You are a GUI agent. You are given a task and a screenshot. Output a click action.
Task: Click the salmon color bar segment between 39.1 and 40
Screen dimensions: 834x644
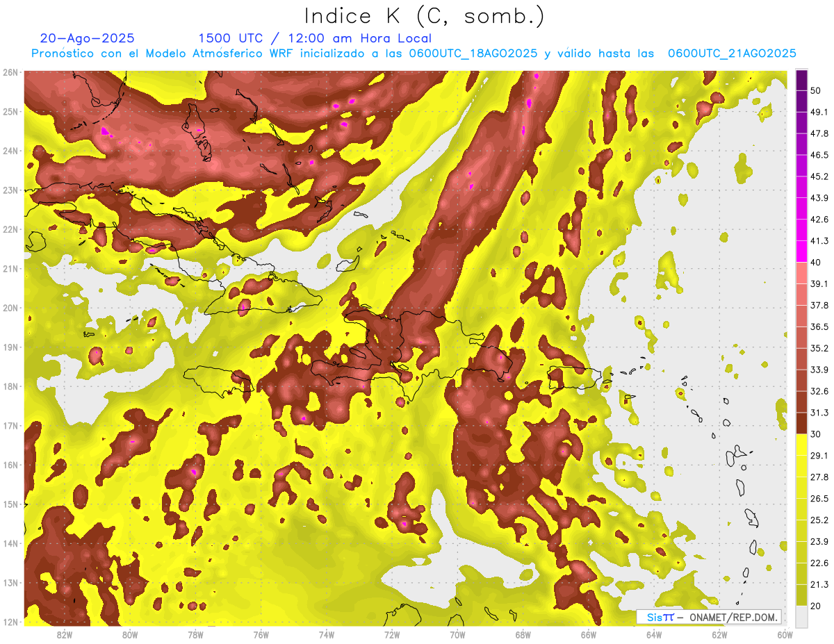801,273
